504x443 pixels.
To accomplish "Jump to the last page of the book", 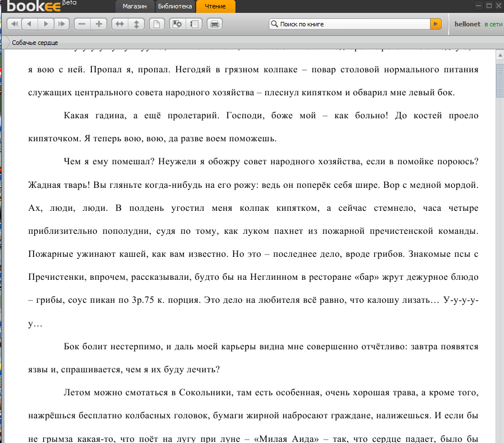I will [x=62, y=24].
